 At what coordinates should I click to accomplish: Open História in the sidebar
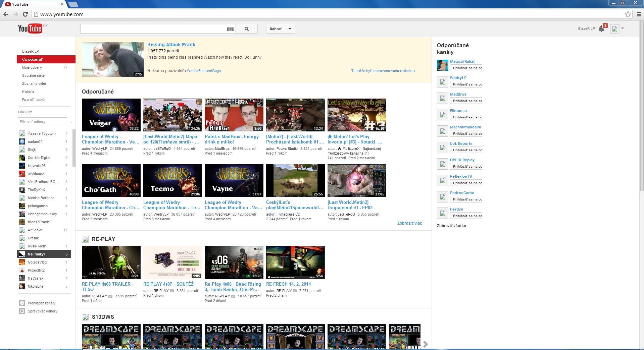pos(28,92)
